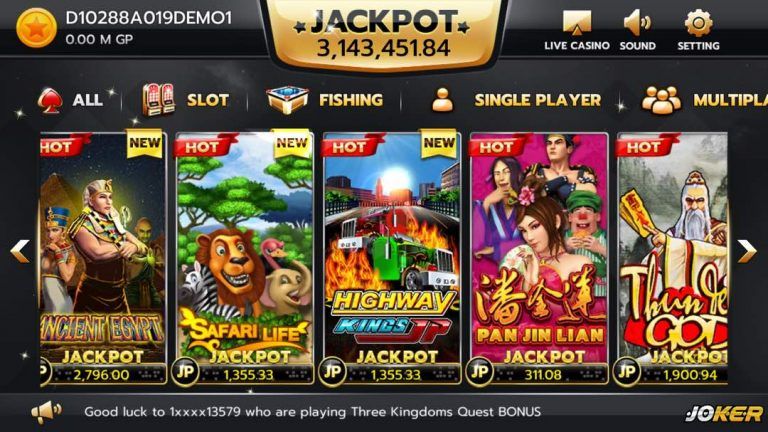Click the JP badge under Safari Life
Screen dimensions: 768x432
click(x=185, y=372)
